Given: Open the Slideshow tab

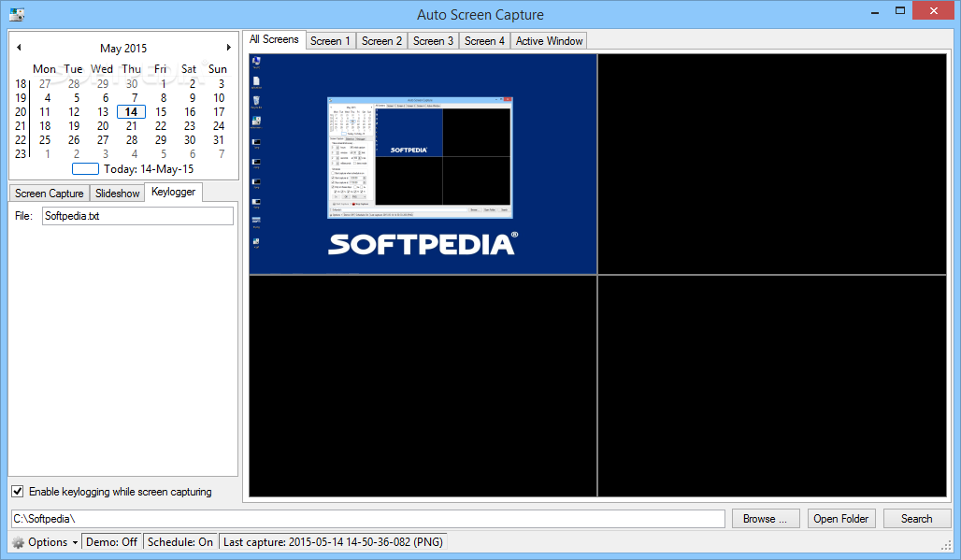Looking at the screenshot, I should click(118, 193).
